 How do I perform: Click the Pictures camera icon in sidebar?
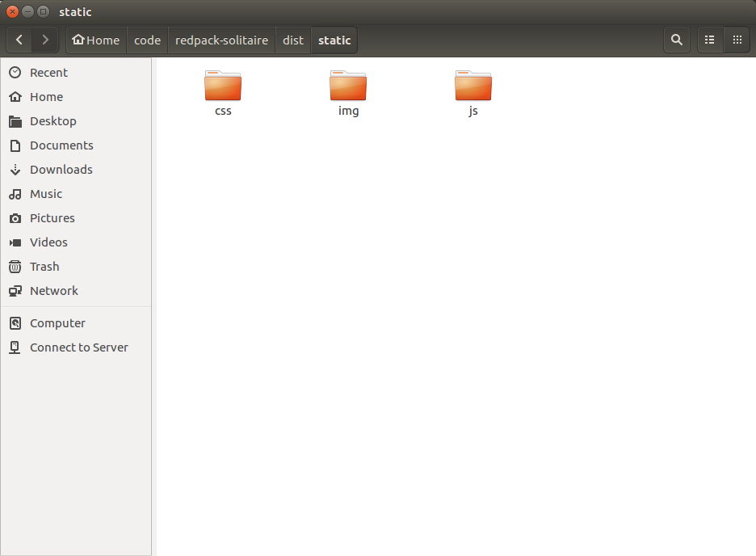coord(15,218)
